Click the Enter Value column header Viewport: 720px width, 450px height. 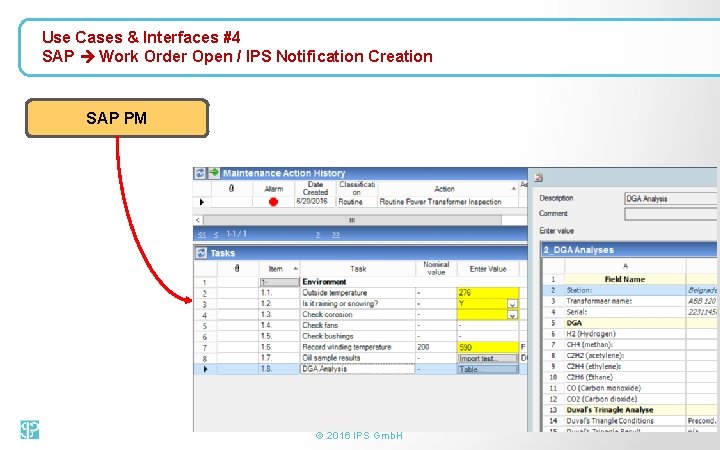pos(488,269)
